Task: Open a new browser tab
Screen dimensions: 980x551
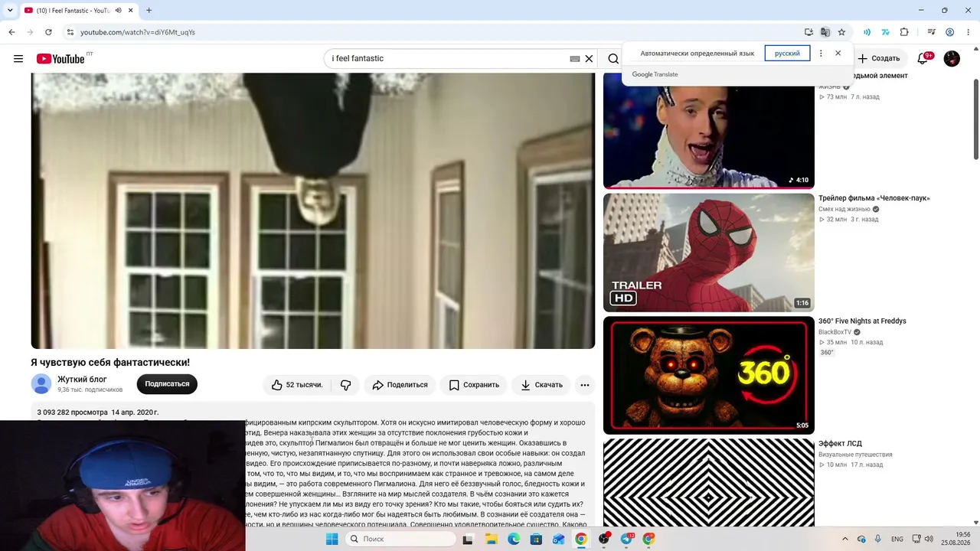Action: 149,11
